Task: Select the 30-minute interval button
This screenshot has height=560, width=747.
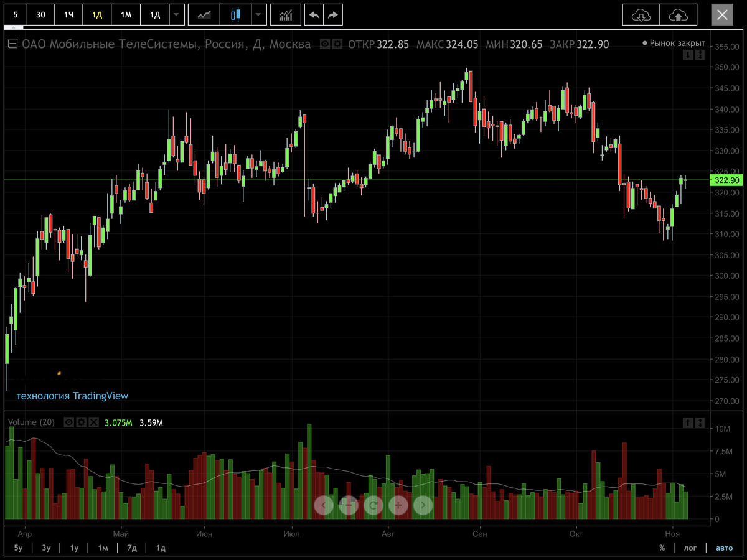Action: click(x=40, y=15)
